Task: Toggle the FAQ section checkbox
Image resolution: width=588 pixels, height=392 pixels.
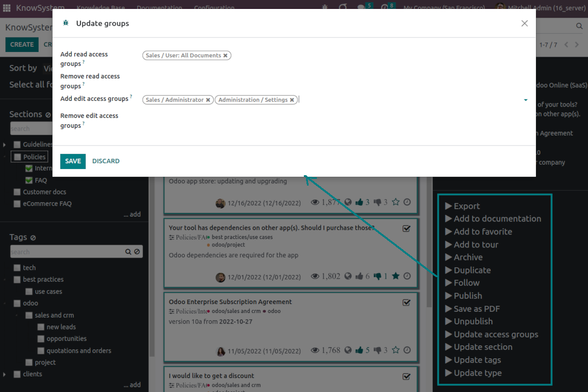Action: pos(29,180)
